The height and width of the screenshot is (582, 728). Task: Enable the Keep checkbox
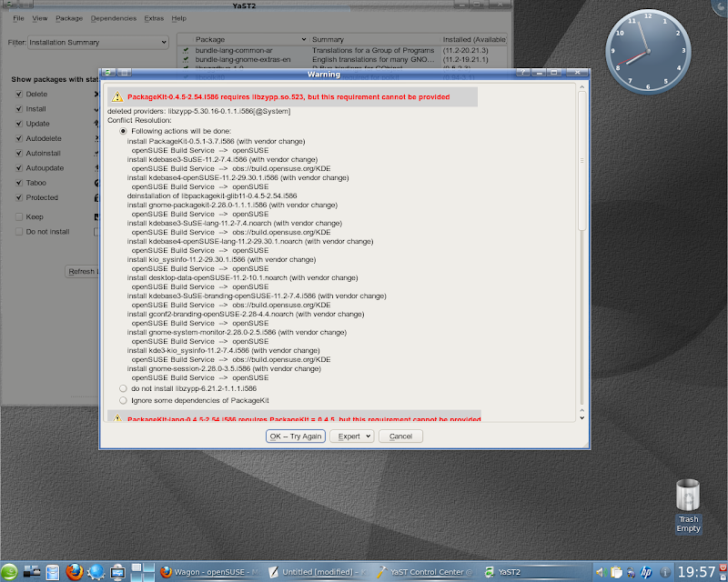19,216
